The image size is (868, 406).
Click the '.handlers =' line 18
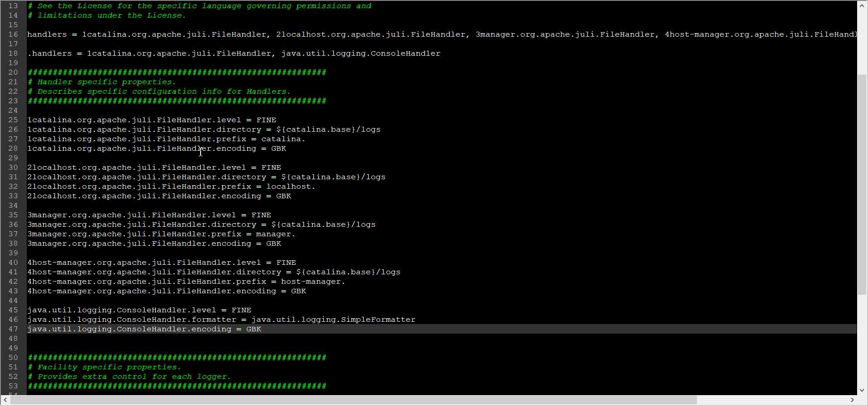[x=234, y=53]
